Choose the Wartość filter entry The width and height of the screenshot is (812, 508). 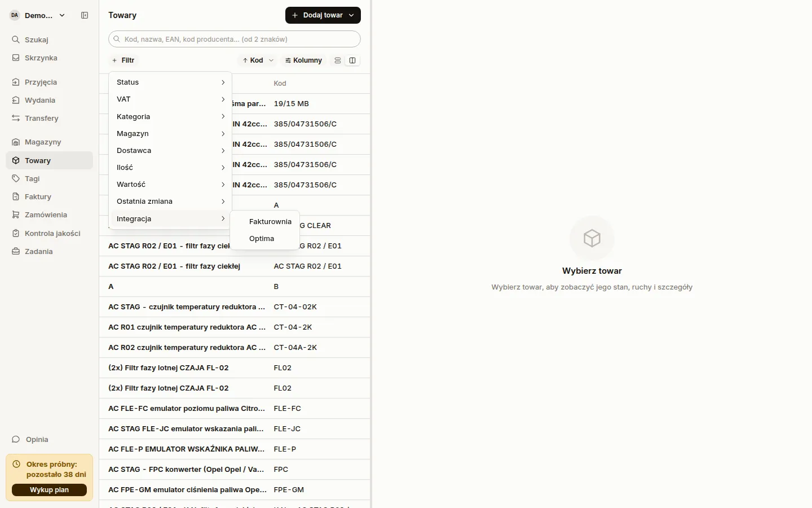[170, 184]
